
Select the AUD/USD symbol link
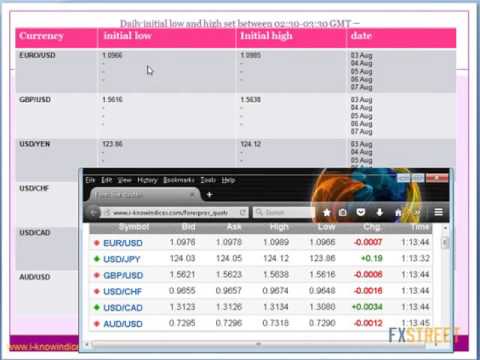(123, 324)
